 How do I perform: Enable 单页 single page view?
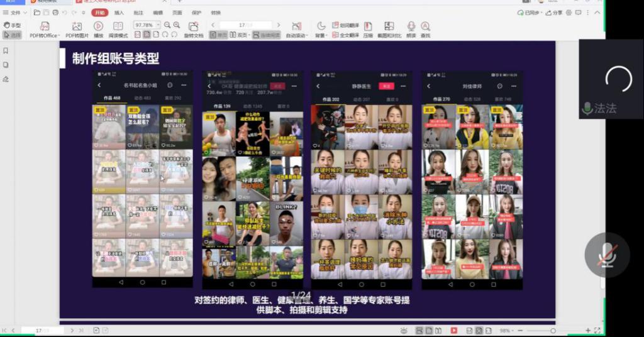(218, 36)
